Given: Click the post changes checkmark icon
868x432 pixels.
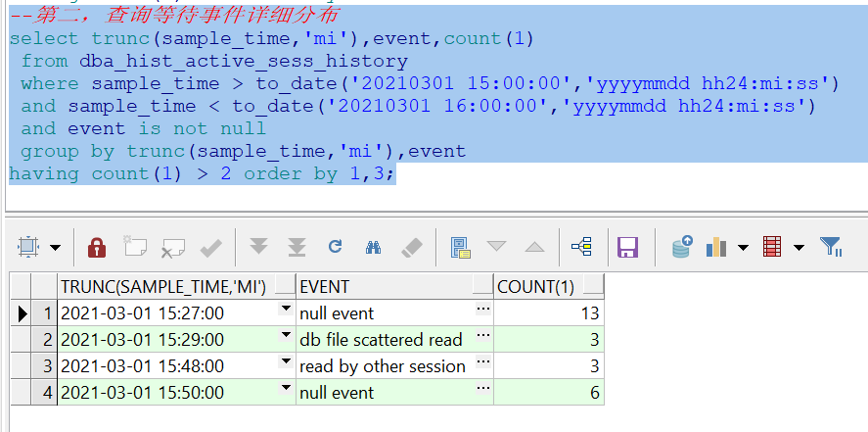Looking at the screenshot, I should pos(211,248).
